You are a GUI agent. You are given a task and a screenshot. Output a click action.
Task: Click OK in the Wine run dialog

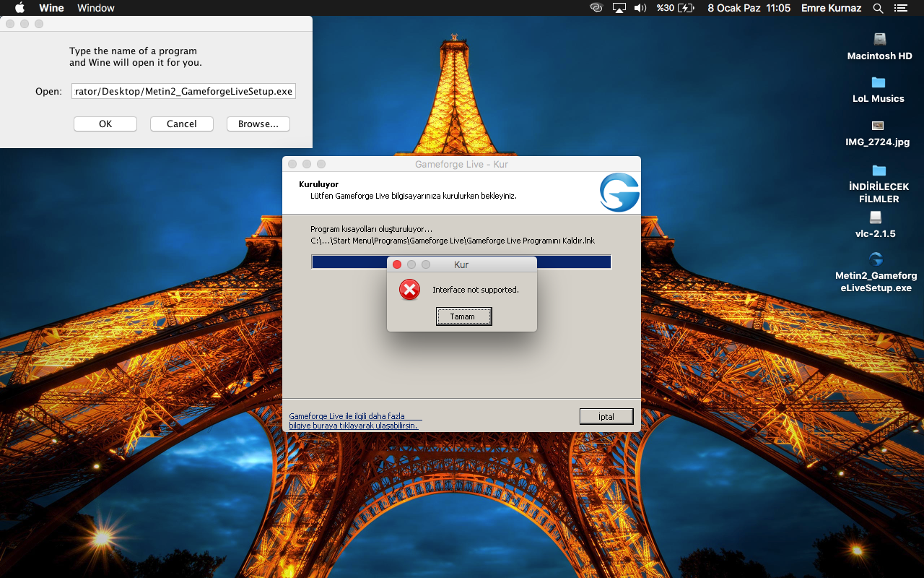coord(105,124)
